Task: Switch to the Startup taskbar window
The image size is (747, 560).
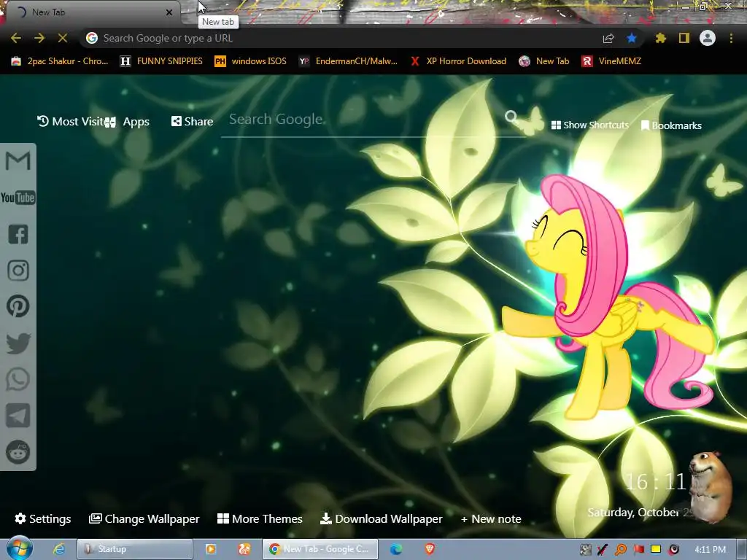Action: 135,549
